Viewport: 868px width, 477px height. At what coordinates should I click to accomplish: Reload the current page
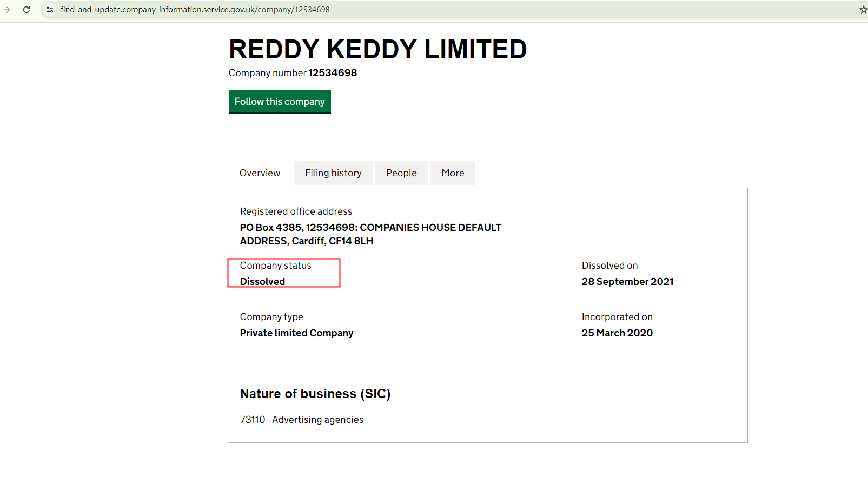(26, 10)
